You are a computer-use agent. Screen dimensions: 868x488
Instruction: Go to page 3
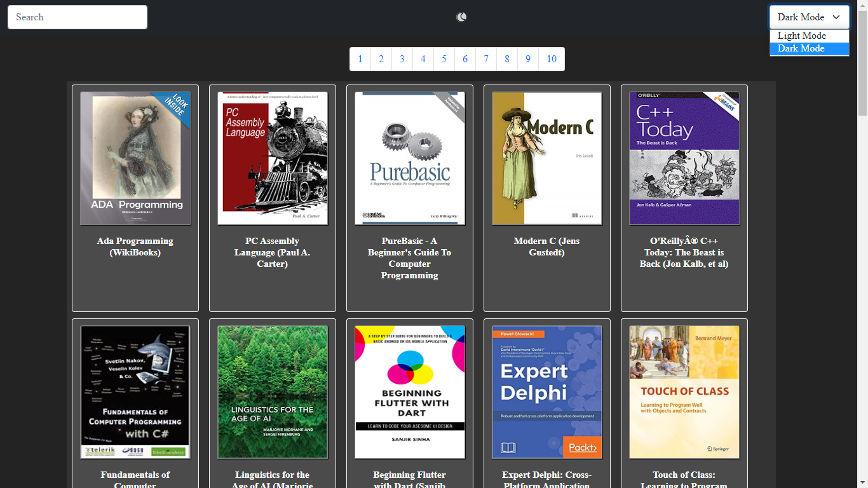402,59
